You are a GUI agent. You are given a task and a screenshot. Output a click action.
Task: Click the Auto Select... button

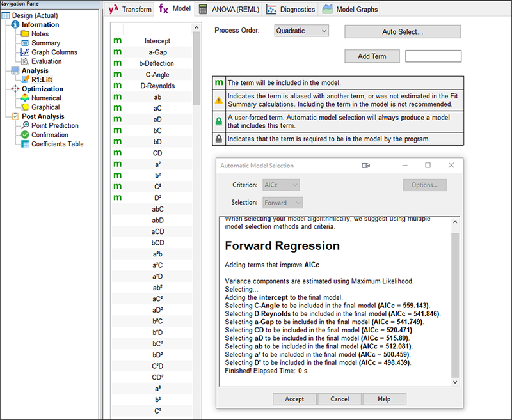coord(403,31)
